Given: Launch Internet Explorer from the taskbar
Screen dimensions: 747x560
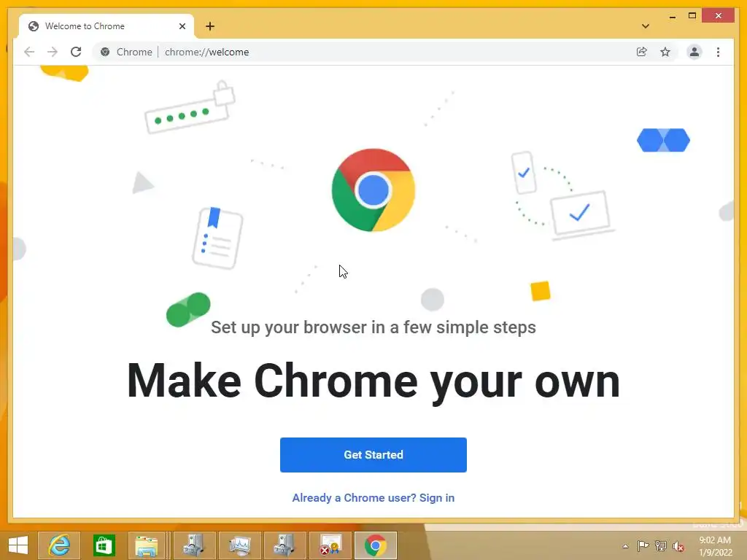Looking at the screenshot, I should [x=59, y=545].
